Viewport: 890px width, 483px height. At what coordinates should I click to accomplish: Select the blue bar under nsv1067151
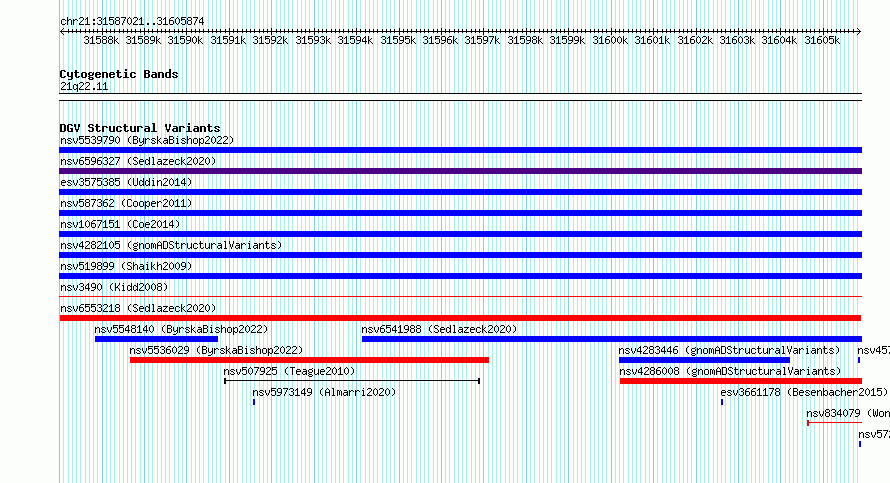460,234
